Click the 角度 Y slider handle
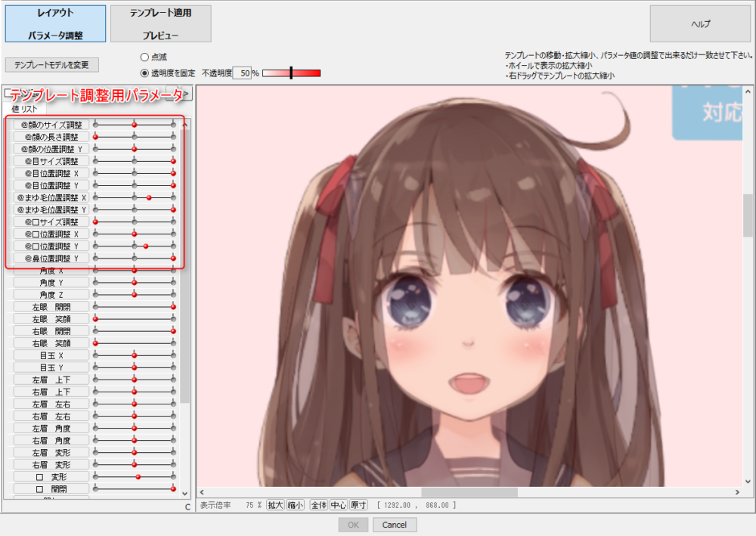Viewport: 756px width, 536px height. [x=135, y=283]
